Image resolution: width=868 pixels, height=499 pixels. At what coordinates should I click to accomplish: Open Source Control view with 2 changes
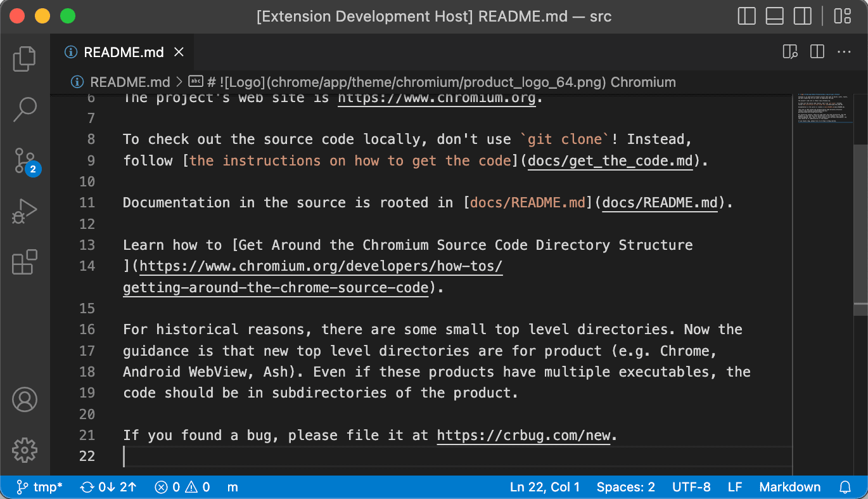pos(25,161)
